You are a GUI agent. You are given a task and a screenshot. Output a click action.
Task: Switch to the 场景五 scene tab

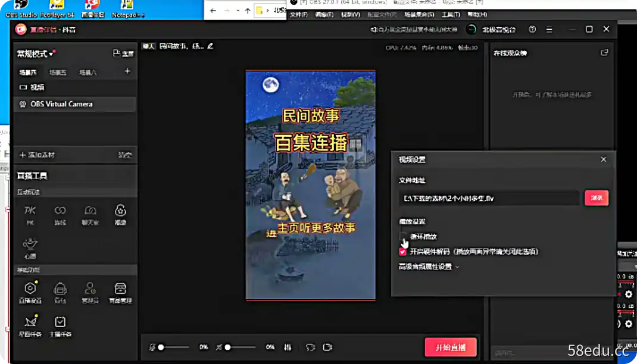pos(58,72)
